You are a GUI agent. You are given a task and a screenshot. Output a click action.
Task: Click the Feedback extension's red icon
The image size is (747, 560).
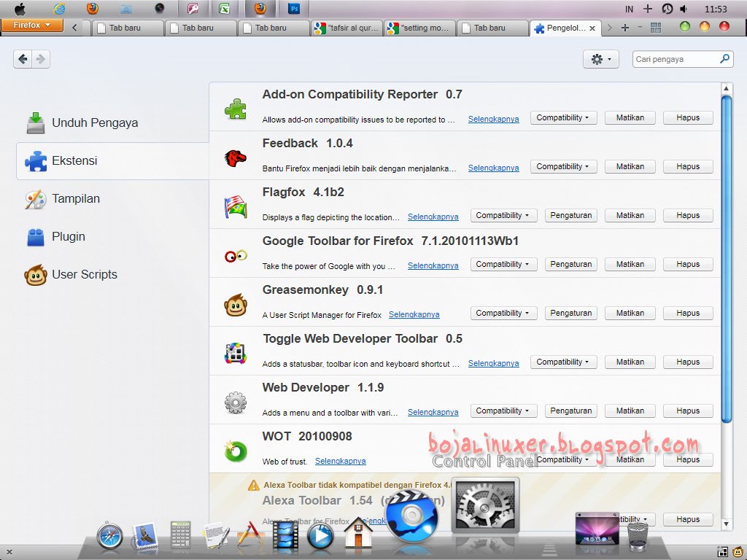pyautogui.click(x=236, y=157)
